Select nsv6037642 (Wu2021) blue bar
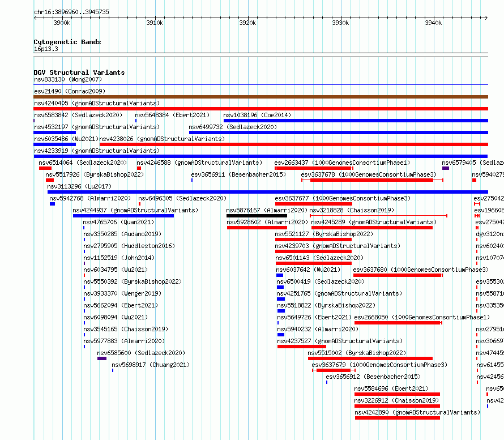 pyautogui.click(x=280, y=275)
